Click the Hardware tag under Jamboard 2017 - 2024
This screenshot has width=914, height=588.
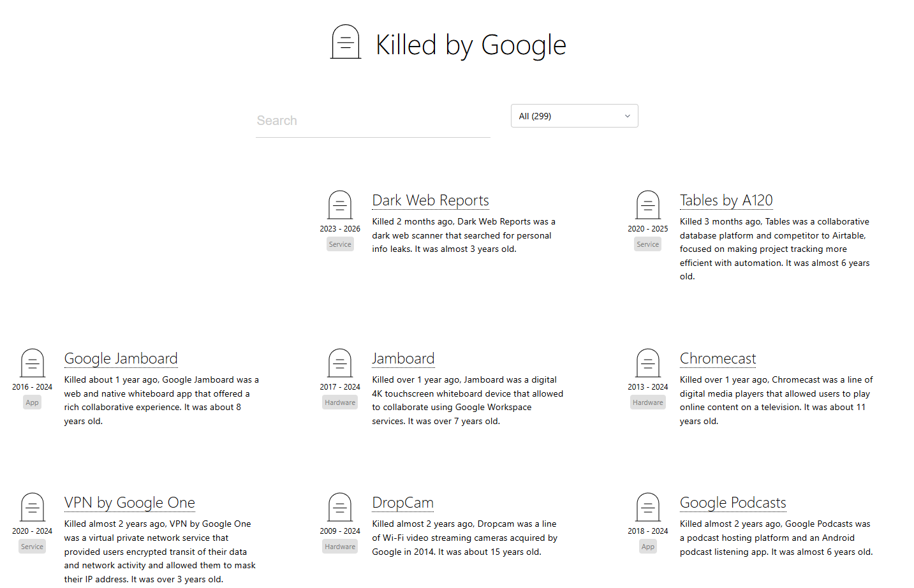click(x=340, y=402)
